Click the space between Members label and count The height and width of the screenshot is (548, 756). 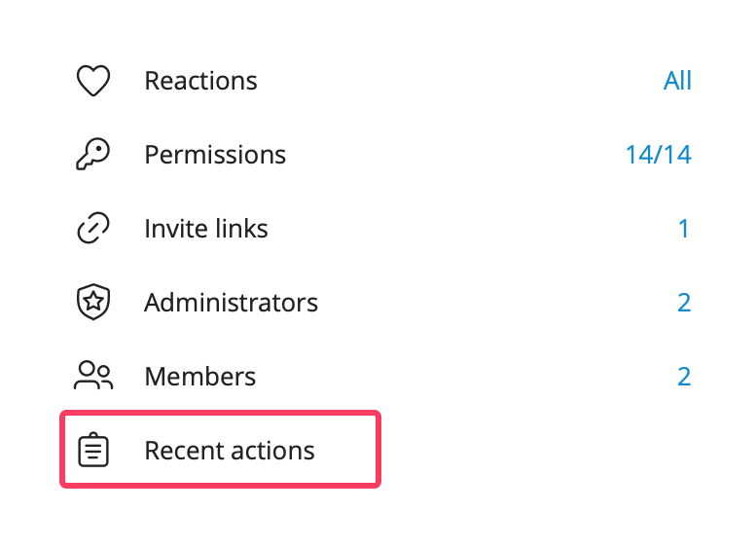[x=466, y=377]
